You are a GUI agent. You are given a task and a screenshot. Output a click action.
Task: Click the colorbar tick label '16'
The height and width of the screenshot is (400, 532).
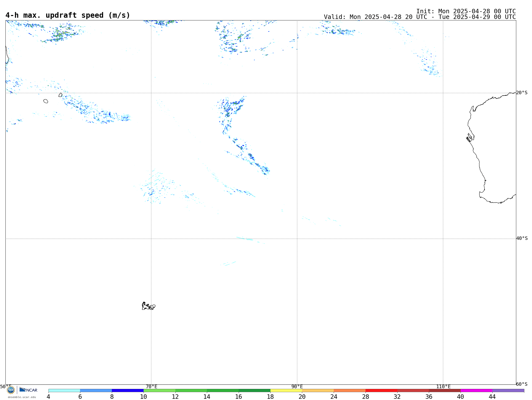(x=239, y=397)
